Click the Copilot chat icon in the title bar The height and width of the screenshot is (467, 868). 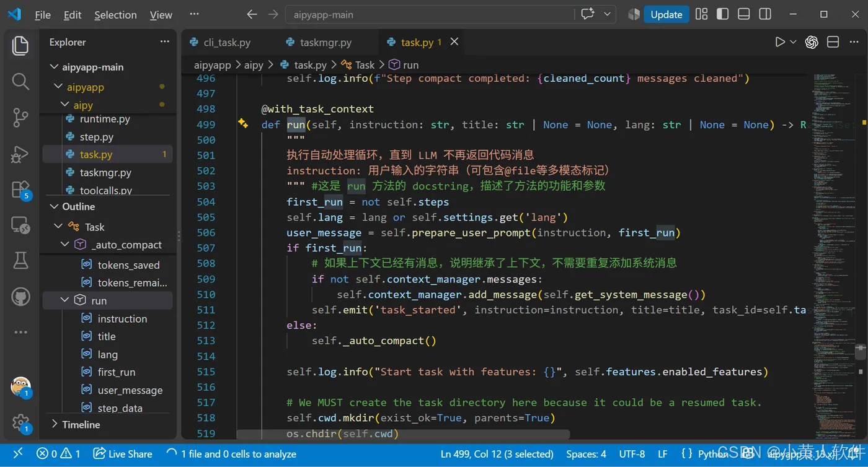(588, 14)
